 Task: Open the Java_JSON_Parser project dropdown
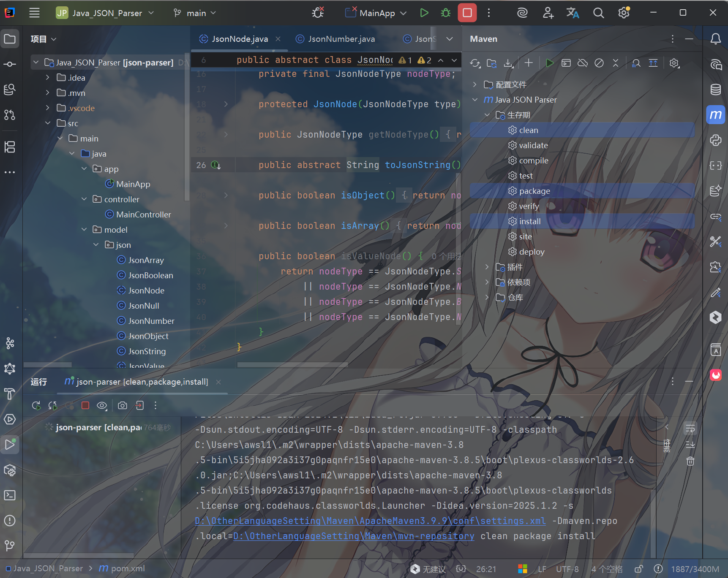coord(106,13)
